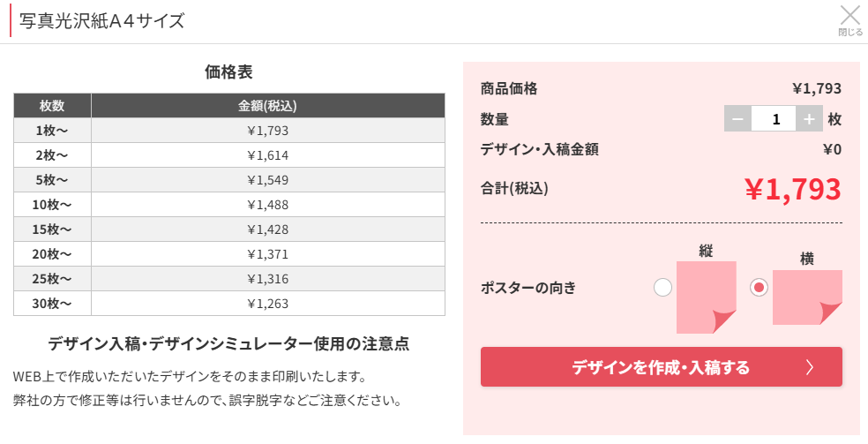Screen dimensions: 868x444
Task: Click the 30枚〜 row priced ¥1,263
Action: click(229, 304)
